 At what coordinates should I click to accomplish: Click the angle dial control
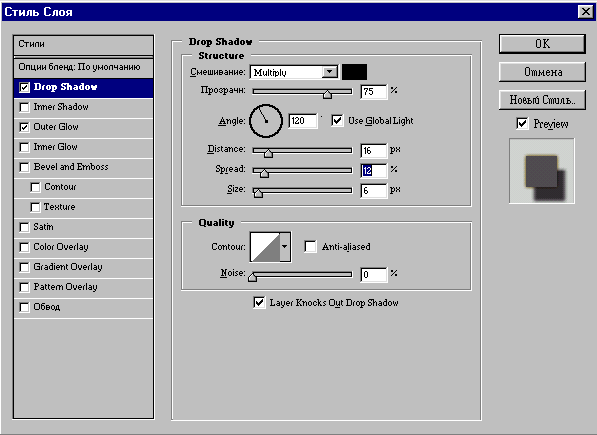coord(266,121)
